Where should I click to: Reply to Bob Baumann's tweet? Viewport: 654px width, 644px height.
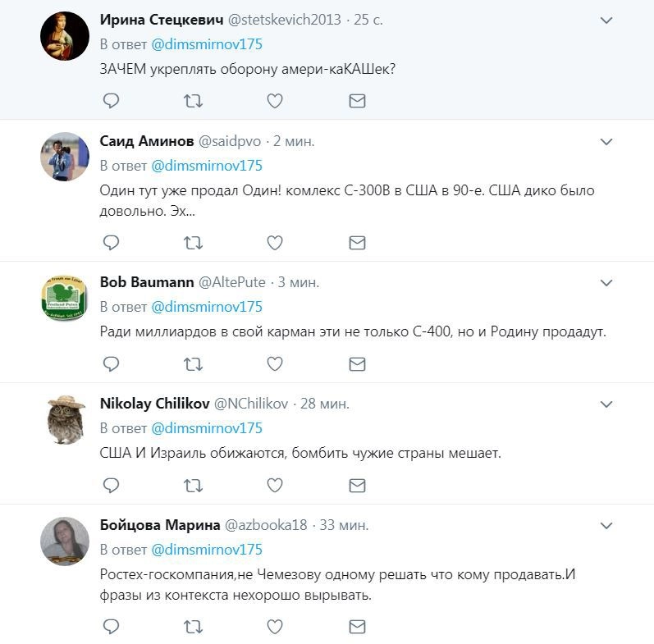click(x=111, y=363)
